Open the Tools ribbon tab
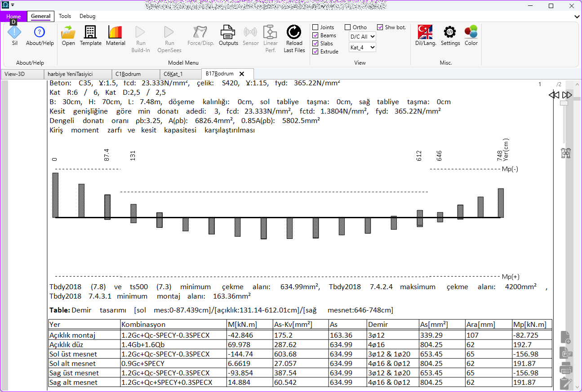Viewport: 582px width, 392px height. [x=65, y=17]
